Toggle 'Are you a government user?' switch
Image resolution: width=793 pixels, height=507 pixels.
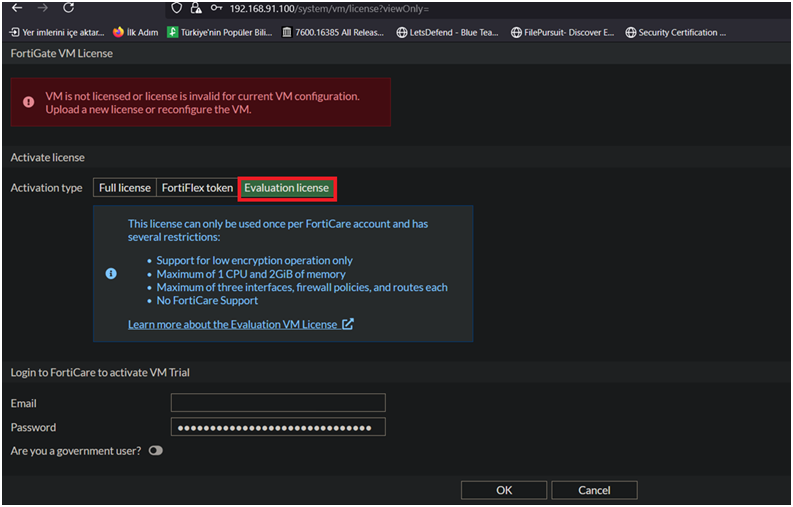coord(155,450)
